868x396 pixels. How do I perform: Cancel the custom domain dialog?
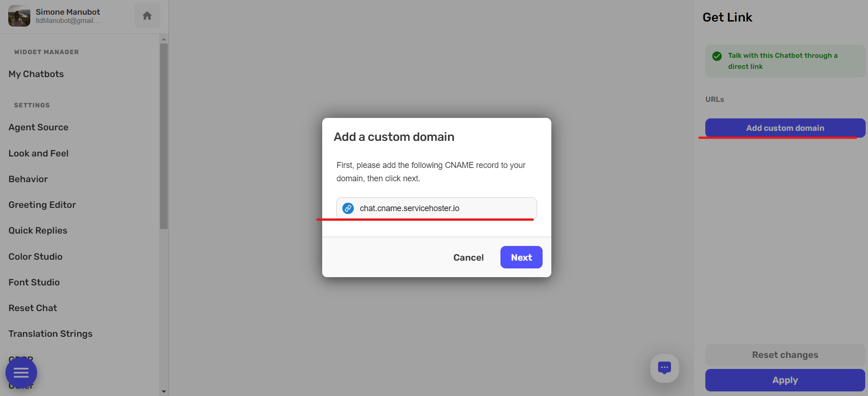pyautogui.click(x=468, y=257)
